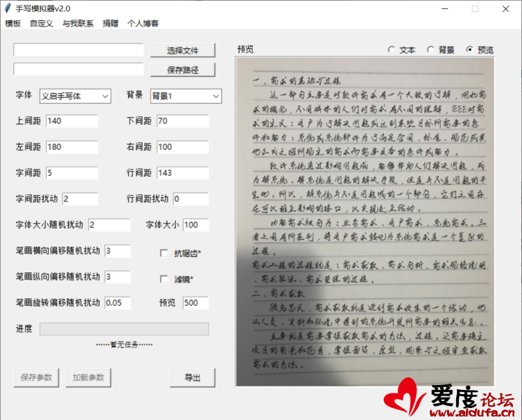Viewport: 522px width, 420px height.
Task: Click the 上间距 input field
Action: point(72,120)
